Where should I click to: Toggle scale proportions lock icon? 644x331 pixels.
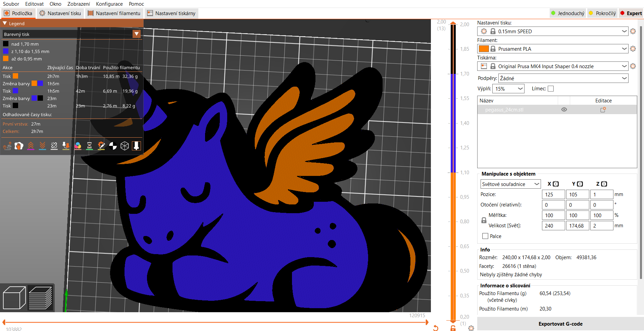[x=484, y=221]
